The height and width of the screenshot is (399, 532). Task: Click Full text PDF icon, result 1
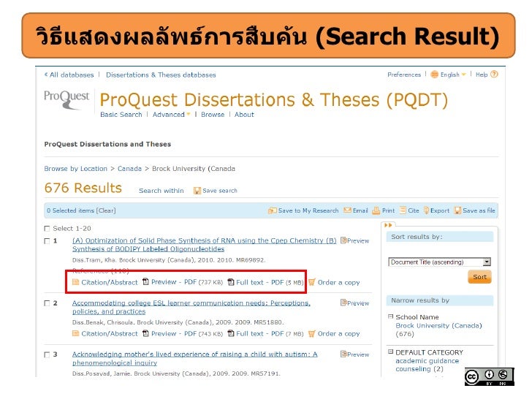pos(231,282)
